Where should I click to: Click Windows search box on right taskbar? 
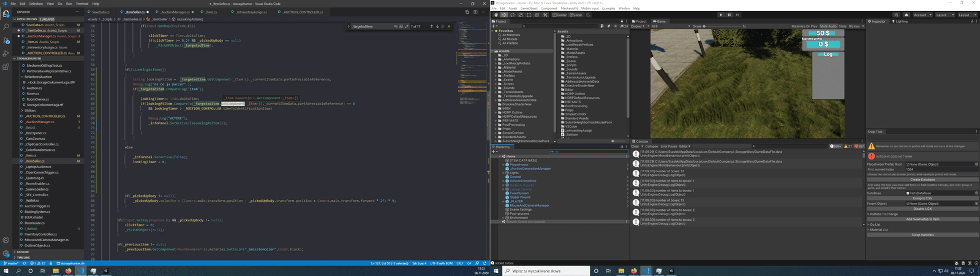click(545, 270)
